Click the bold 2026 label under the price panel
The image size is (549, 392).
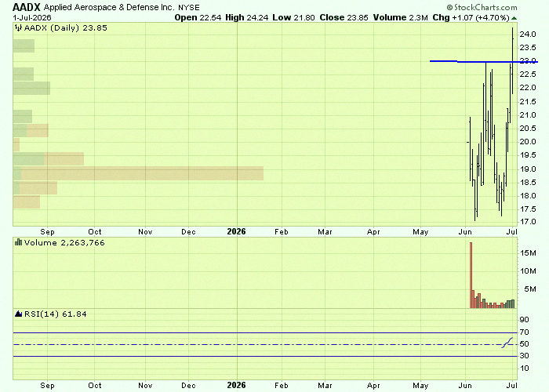(236, 232)
